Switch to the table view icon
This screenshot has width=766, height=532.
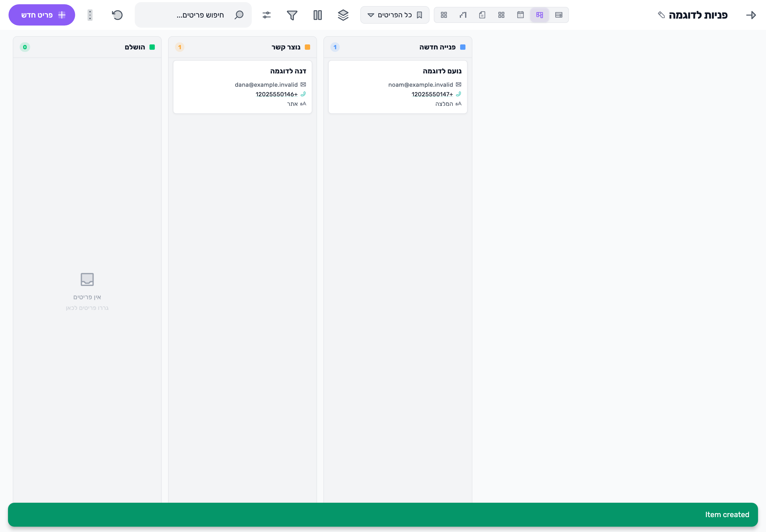click(559, 15)
